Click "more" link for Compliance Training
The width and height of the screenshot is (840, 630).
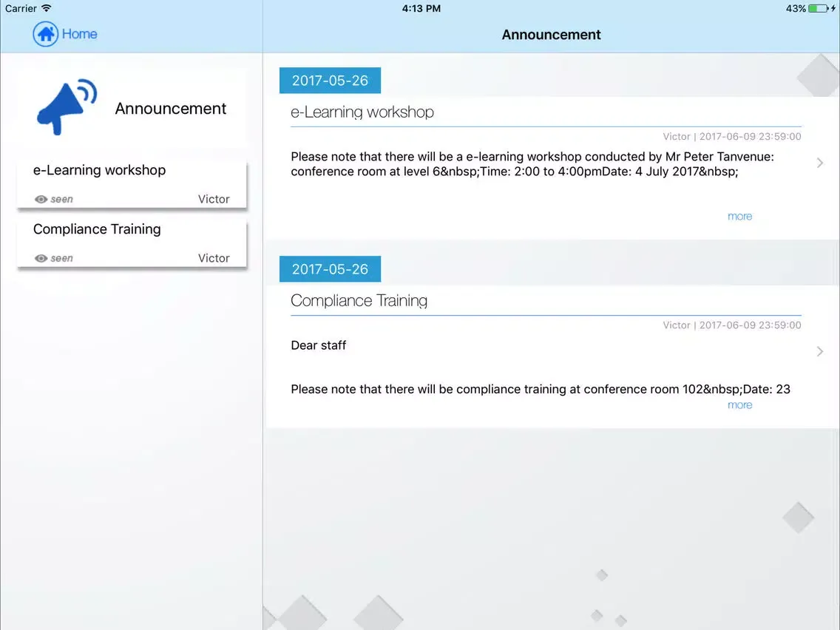point(739,405)
